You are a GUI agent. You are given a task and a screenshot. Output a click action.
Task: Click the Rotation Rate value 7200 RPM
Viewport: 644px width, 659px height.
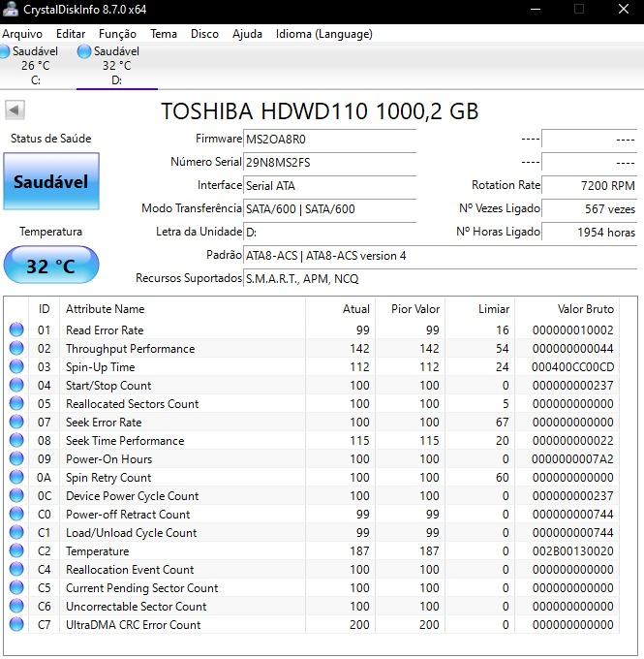590,185
